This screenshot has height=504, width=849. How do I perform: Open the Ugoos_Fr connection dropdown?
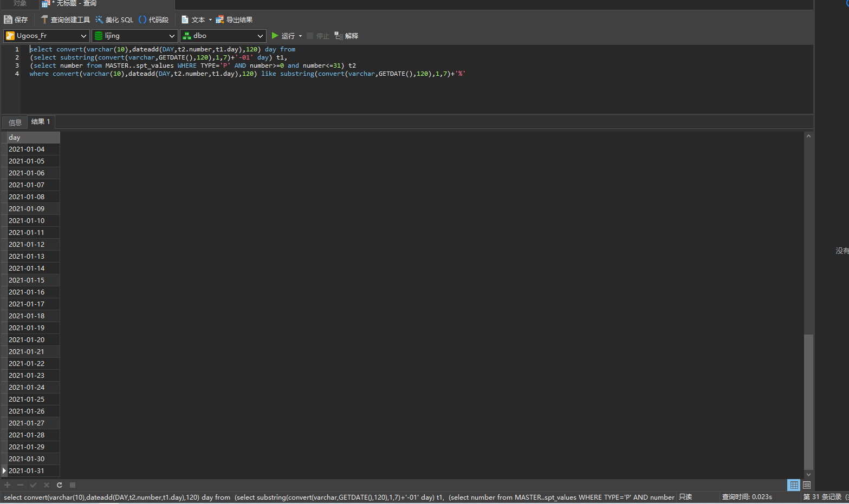click(x=47, y=36)
